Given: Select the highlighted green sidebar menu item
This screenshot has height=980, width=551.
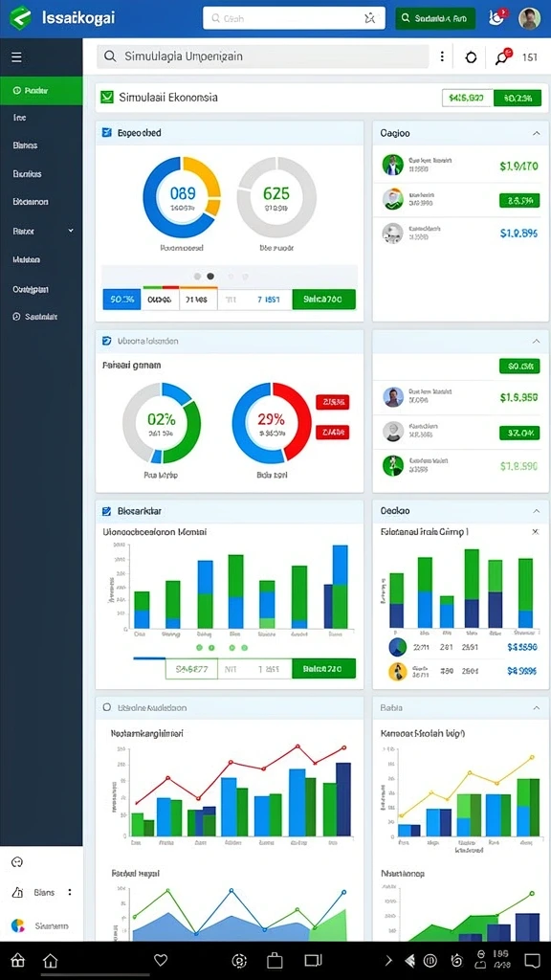Looking at the screenshot, I should tap(41, 91).
